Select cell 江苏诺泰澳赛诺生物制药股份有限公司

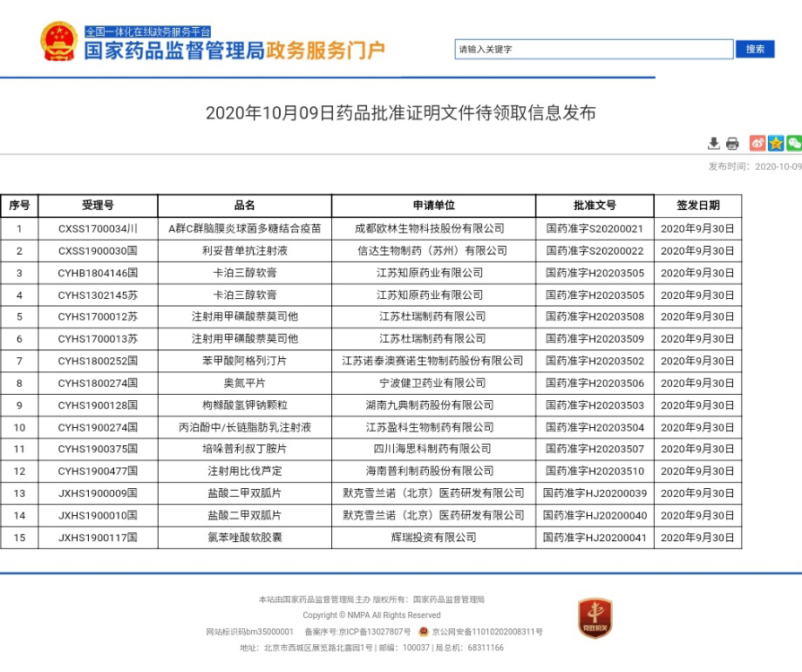[434, 361]
